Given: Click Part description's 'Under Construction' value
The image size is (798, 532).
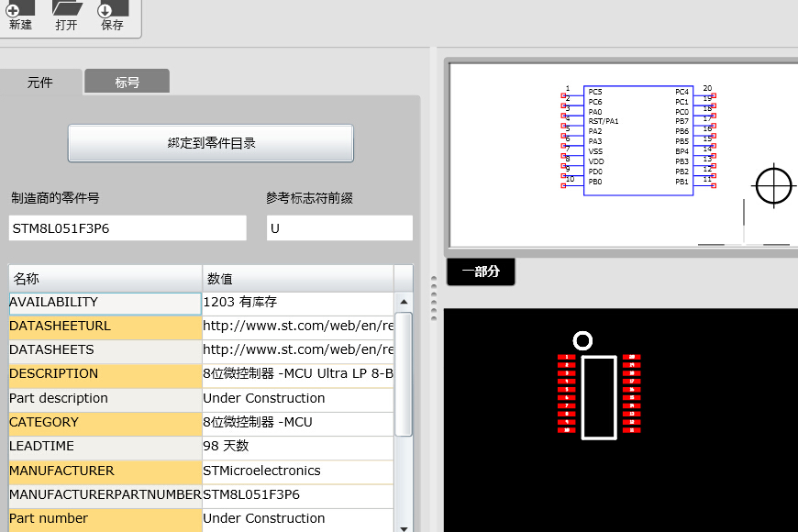Looking at the screenshot, I should coord(298,400).
